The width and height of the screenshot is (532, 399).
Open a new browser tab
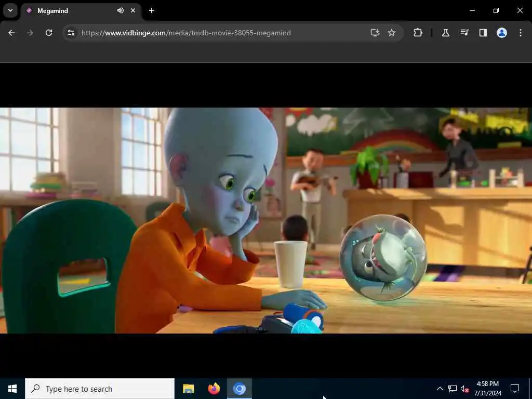[x=152, y=10]
